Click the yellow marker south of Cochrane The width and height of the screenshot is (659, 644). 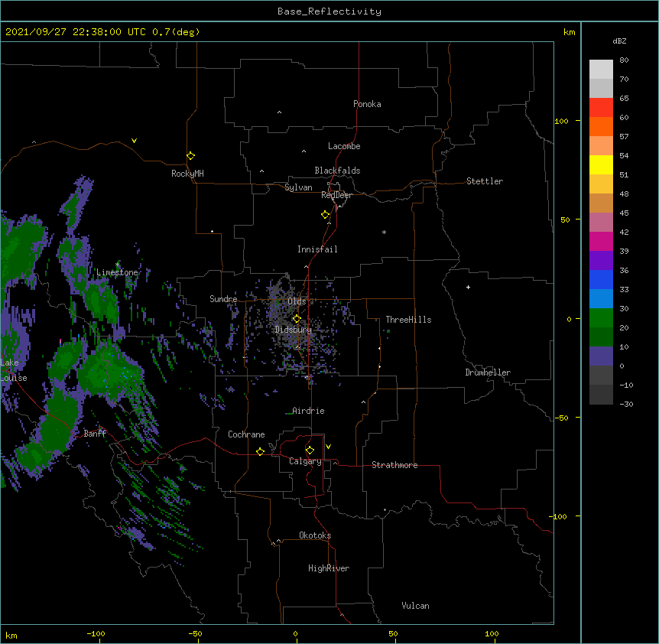coord(260,451)
